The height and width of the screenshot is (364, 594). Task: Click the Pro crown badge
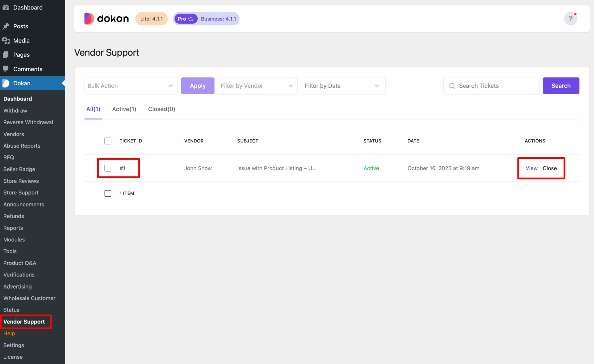click(185, 19)
